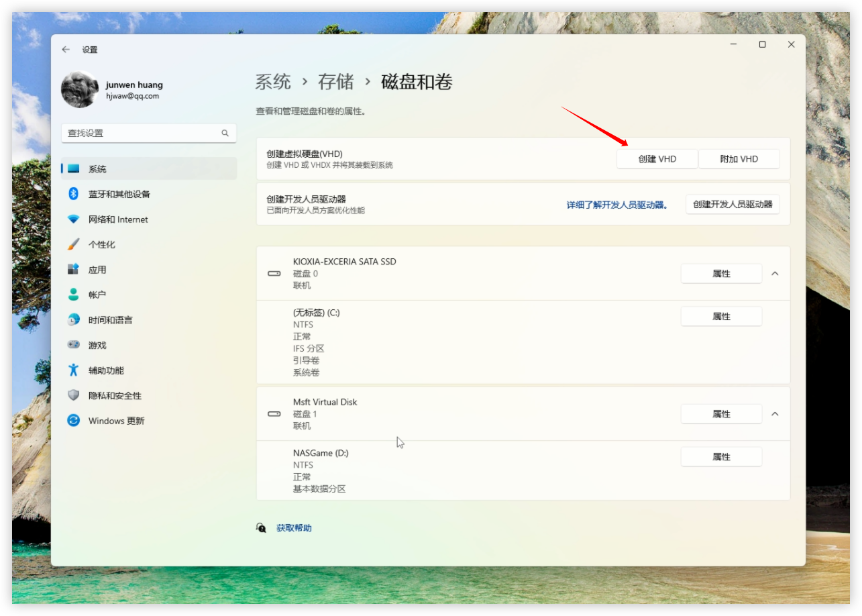Click the search magnifier icon
Screen dimensions: 862x616
pyautogui.click(x=225, y=133)
